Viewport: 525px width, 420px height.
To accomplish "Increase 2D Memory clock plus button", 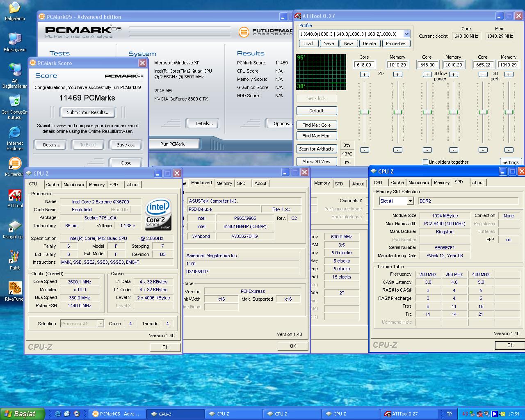I will tap(397, 74).
